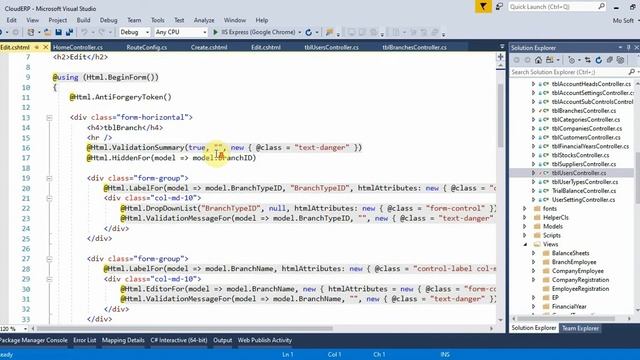Expand the Models folder
The width and height of the screenshot is (640, 360).
[x=525, y=227]
